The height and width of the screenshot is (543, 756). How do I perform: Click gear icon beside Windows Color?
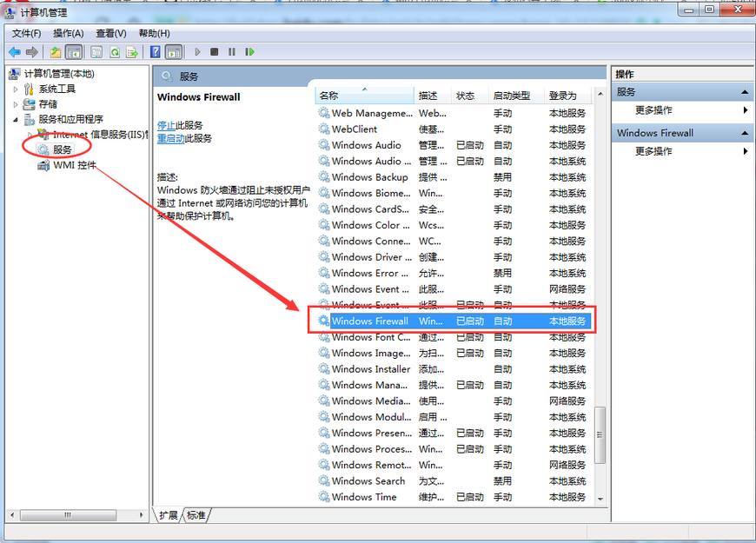pyautogui.click(x=324, y=225)
